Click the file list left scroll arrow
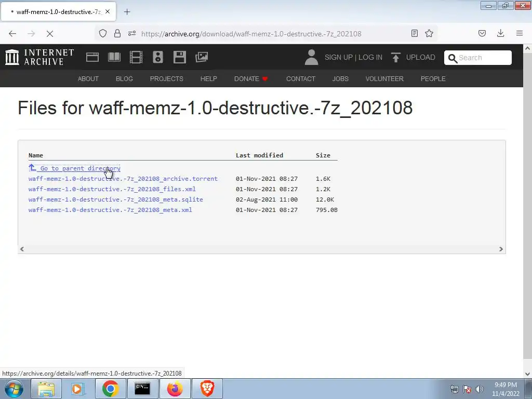This screenshot has width=532, height=399. tap(22, 249)
